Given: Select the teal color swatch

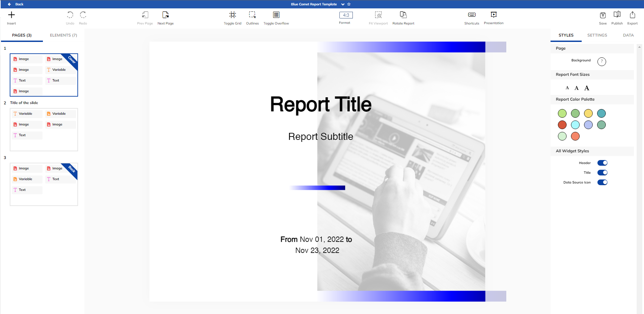Looking at the screenshot, I should (601, 113).
